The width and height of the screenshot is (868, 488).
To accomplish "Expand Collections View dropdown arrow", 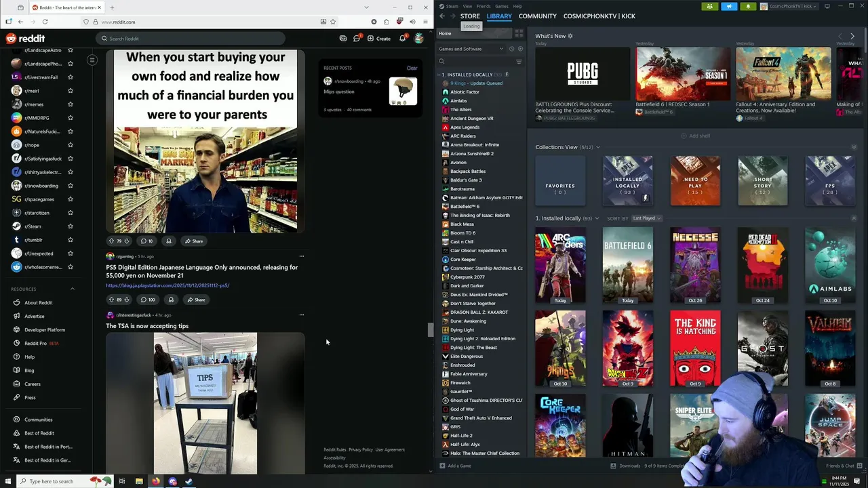I will pos(597,147).
